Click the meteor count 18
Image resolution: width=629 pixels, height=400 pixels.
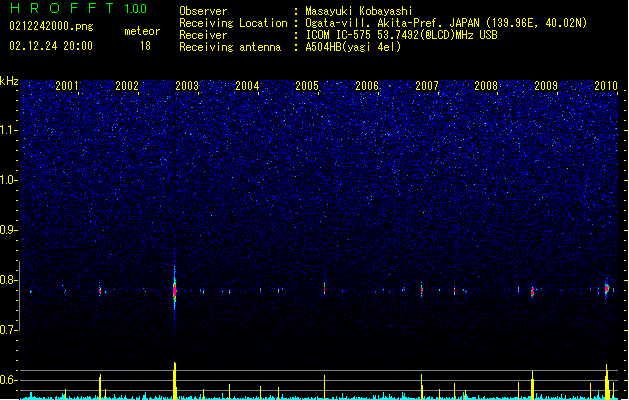pyautogui.click(x=145, y=46)
